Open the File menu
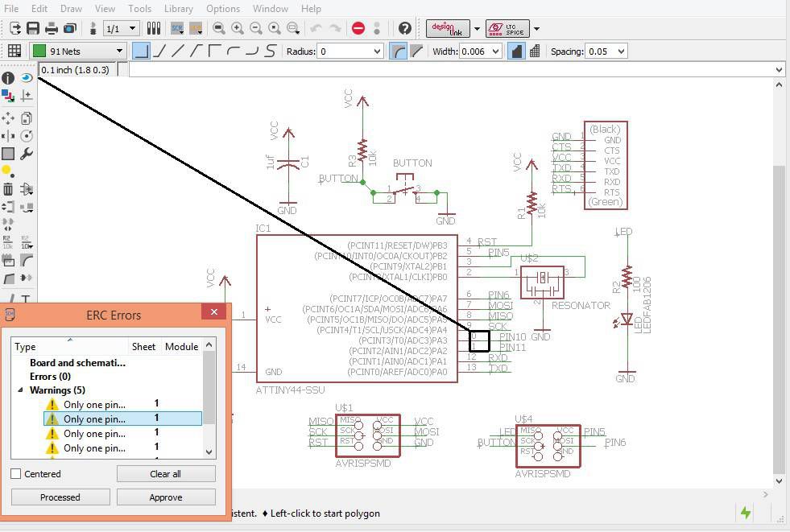This screenshot has width=790, height=532. coord(11,9)
